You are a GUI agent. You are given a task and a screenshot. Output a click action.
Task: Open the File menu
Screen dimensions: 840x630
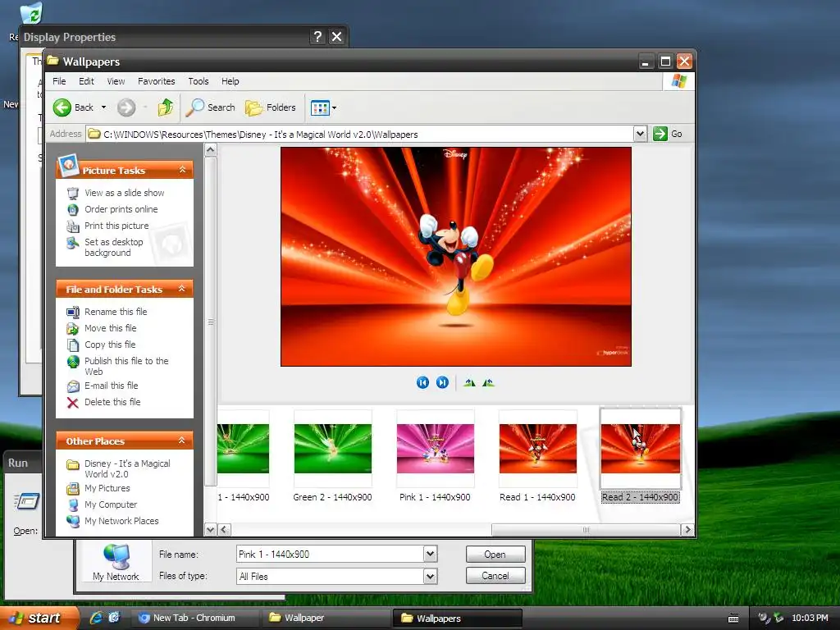click(59, 81)
